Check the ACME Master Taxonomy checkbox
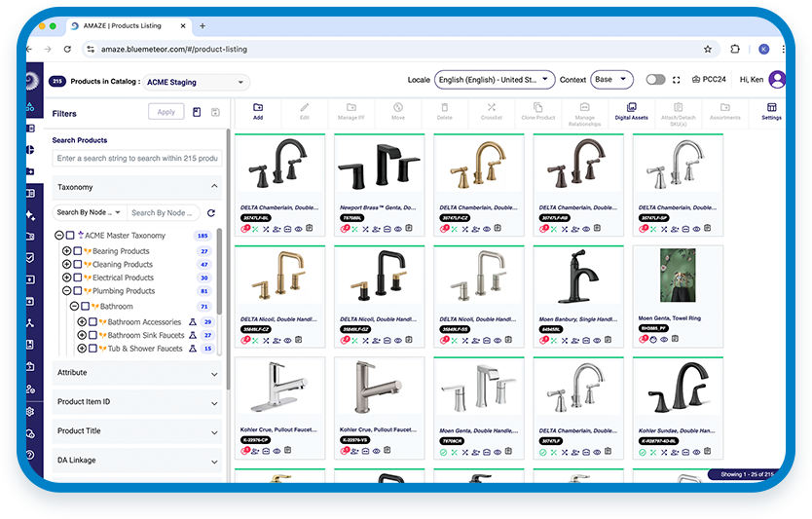Image resolution: width=812 pixels, height=519 pixels. [70, 235]
